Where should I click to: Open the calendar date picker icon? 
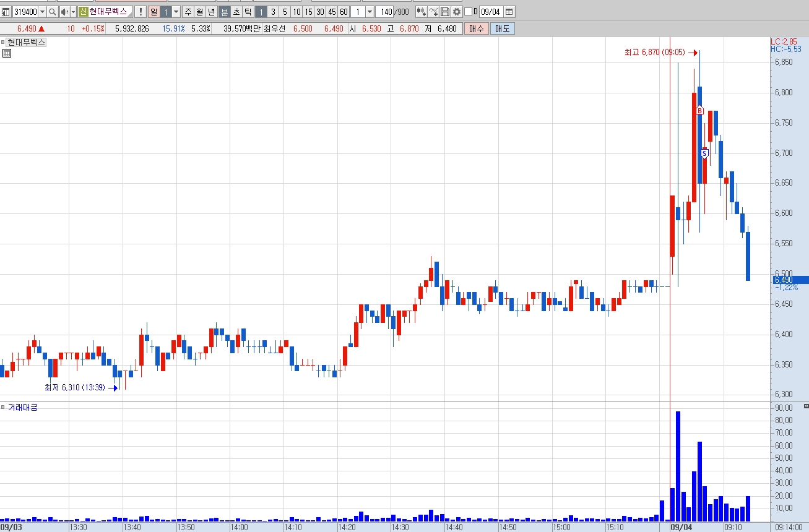point(509,12)
